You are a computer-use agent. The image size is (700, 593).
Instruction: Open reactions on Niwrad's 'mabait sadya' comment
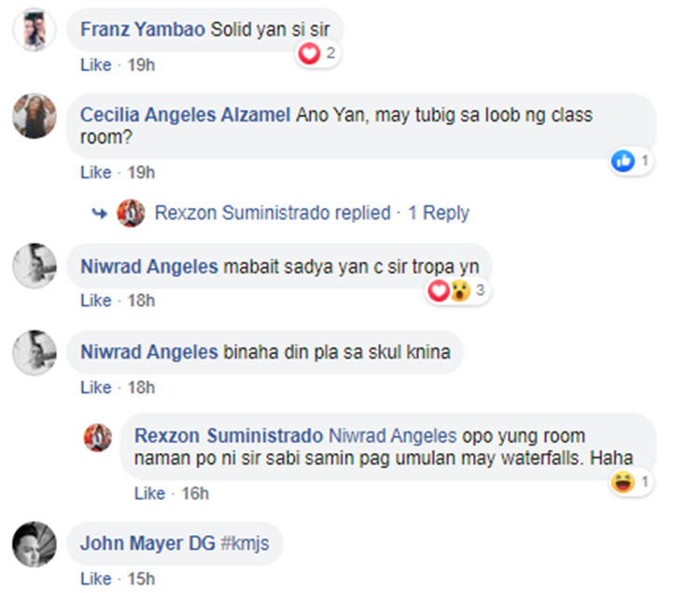coord(458,290)
